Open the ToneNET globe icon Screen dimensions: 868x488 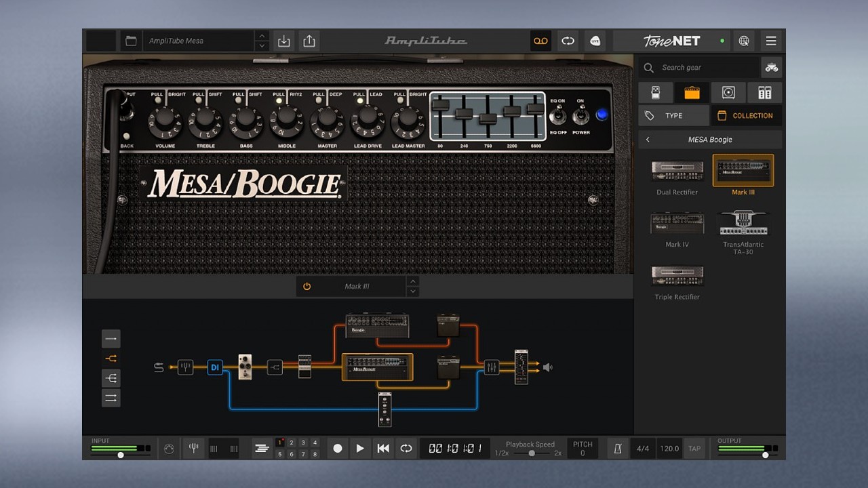744,41
